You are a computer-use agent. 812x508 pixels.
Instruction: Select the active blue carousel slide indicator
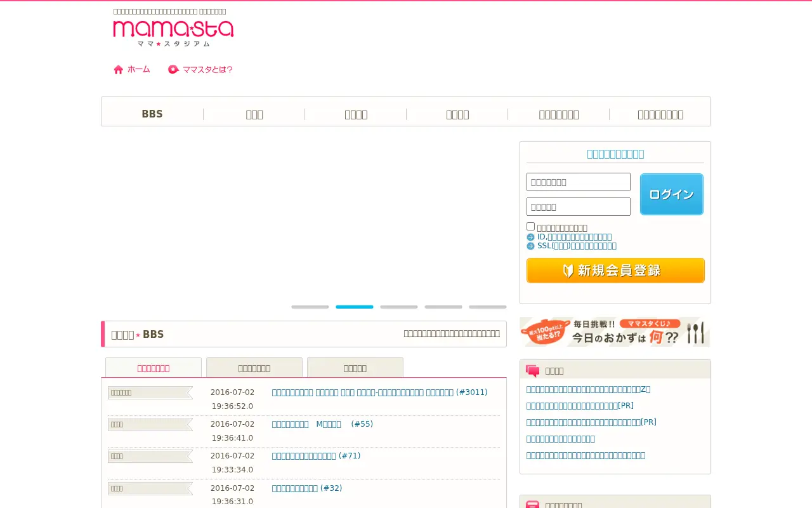coord(355,307)
